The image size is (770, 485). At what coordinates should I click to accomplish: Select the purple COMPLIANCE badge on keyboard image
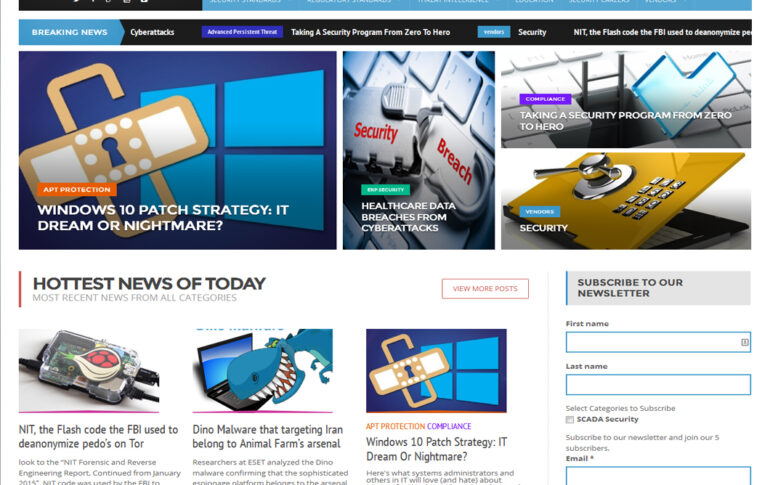(545, 99)
